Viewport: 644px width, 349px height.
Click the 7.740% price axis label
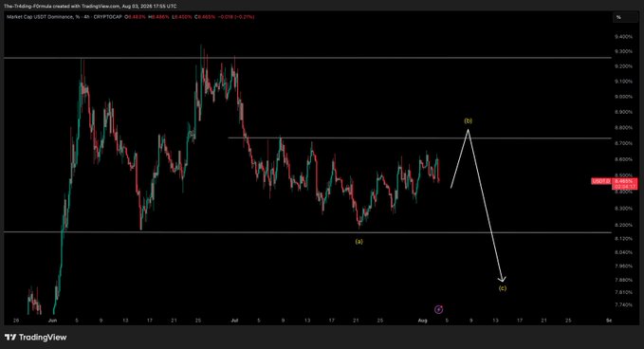pyautogui.click(x=623, y=304)
